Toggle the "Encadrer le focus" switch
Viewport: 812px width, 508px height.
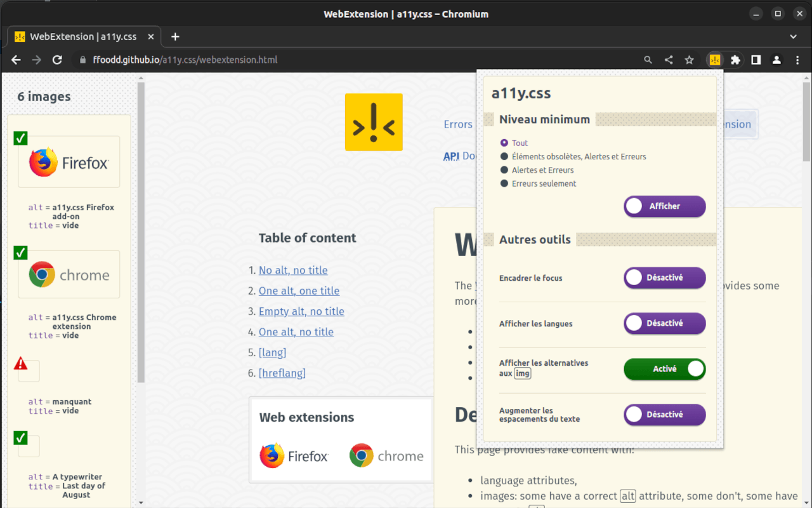664,277
